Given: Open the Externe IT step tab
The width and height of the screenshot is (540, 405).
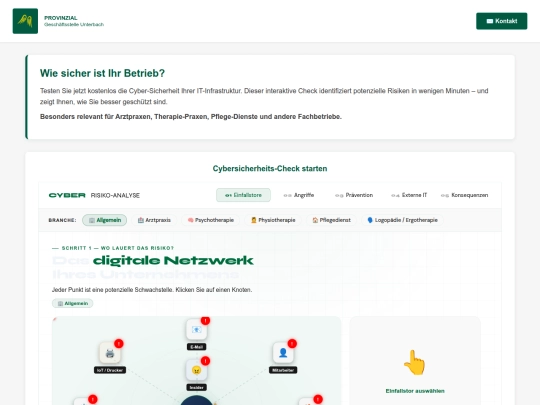Looking at the screenshot, I should [x=409, y=195].
